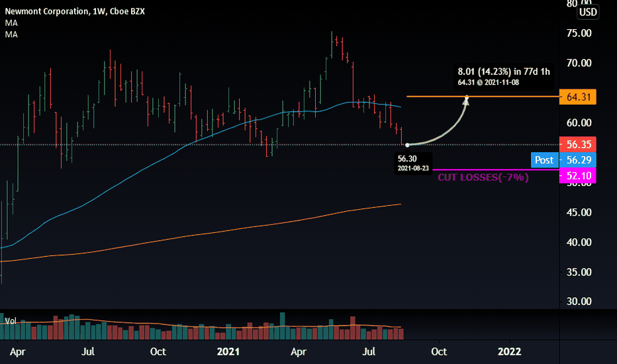
Task: Click the Oct label before 2022 on the time axis
Action: 439,351
